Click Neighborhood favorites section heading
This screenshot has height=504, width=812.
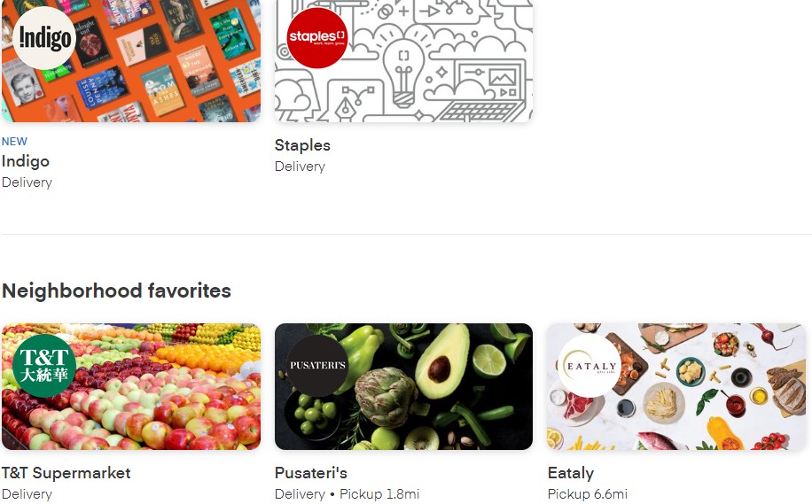(116, 291)
